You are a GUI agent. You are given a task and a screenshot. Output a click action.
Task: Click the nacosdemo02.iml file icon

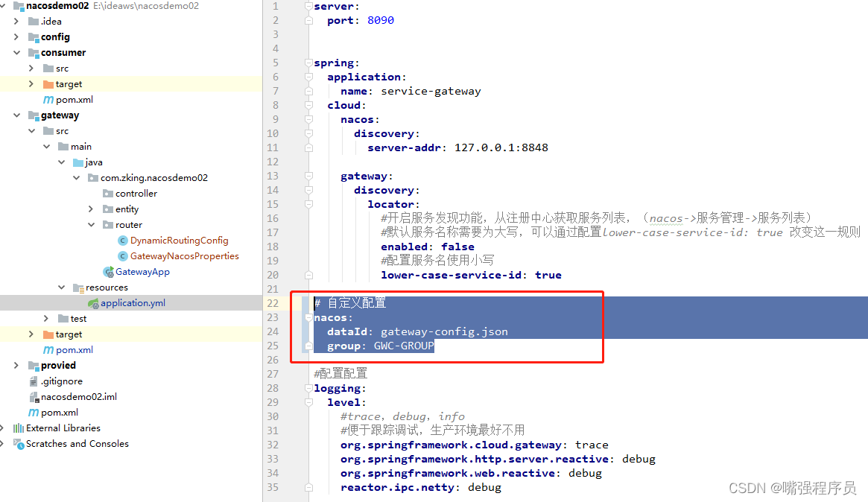[34, 397]
